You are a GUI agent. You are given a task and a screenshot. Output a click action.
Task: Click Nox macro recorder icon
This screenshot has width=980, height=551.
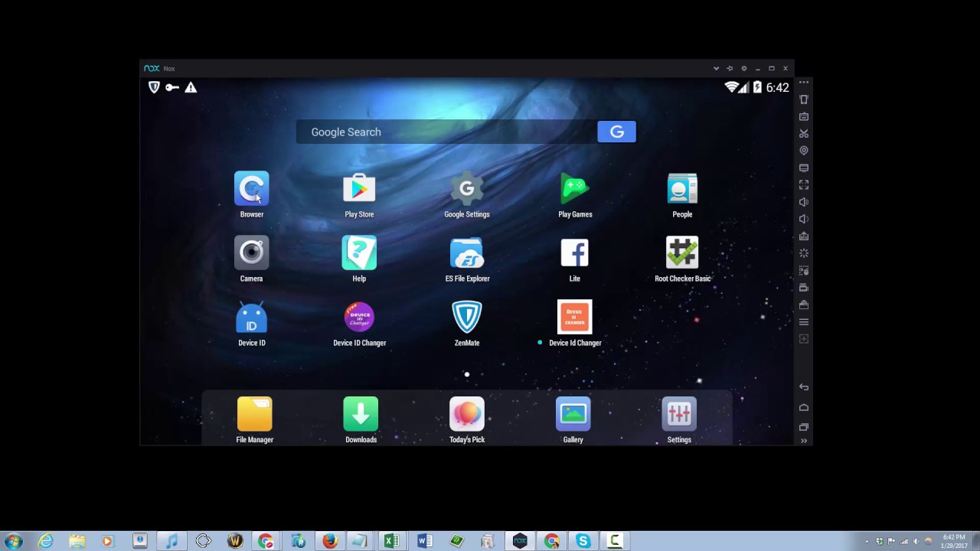point(804,270)
